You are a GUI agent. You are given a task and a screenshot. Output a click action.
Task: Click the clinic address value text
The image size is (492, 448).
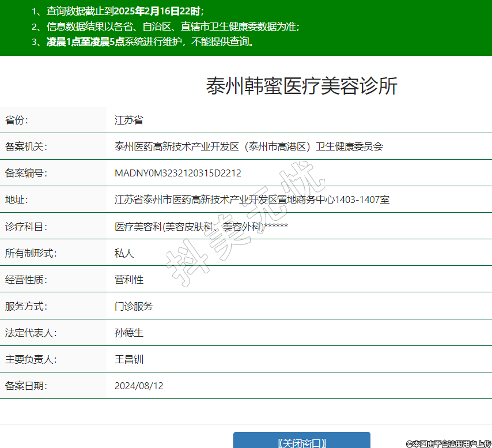tap(252, 199)
